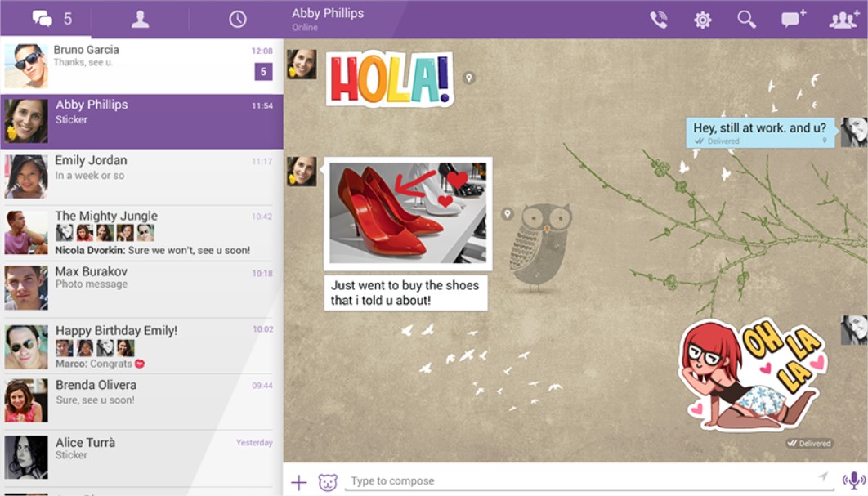Open Max Burakov photo message chat
Screen dimensions: 868x496
pyautogui.click(x=141, y=288)
